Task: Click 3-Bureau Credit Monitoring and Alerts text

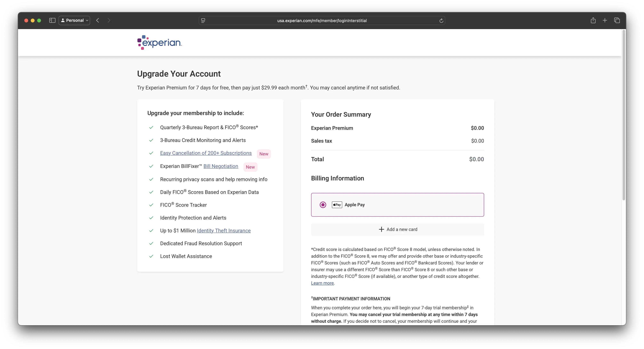Action: point(203,140)
